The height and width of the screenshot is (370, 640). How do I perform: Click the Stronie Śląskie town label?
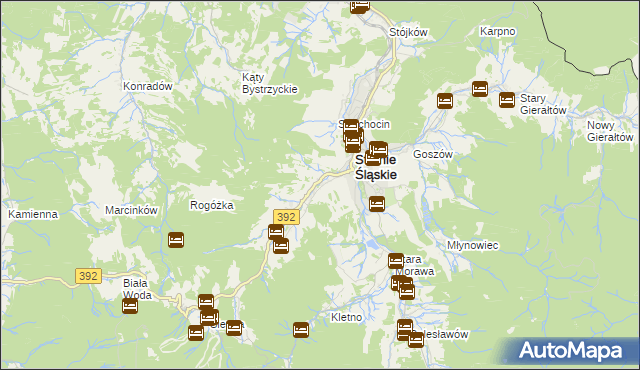coord(376,167)
